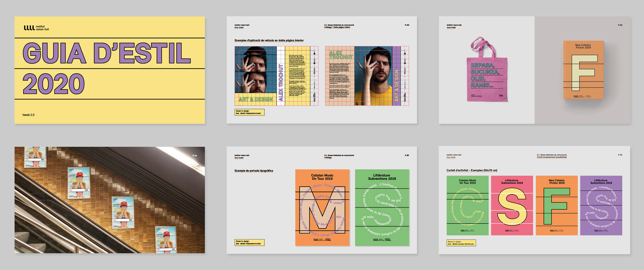Click the Institut Ramon Llull logo on yellow cover
The image size is (644, 270).
[36, 28]
